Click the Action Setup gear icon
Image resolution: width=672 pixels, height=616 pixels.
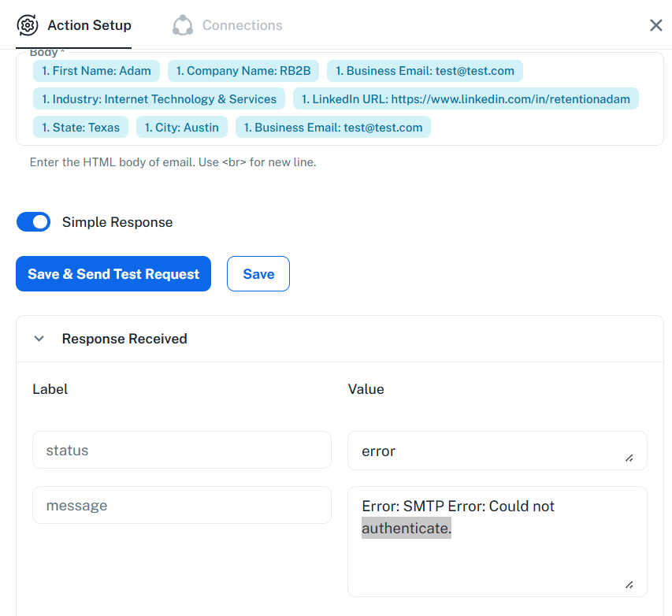click(28, 25)
